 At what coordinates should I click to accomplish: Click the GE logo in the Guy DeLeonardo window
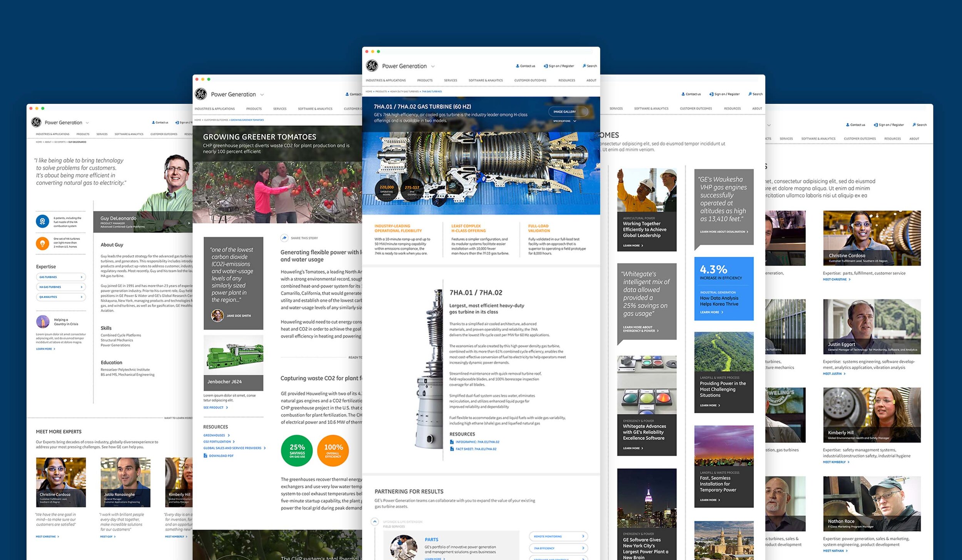click(x=36, y=122)
